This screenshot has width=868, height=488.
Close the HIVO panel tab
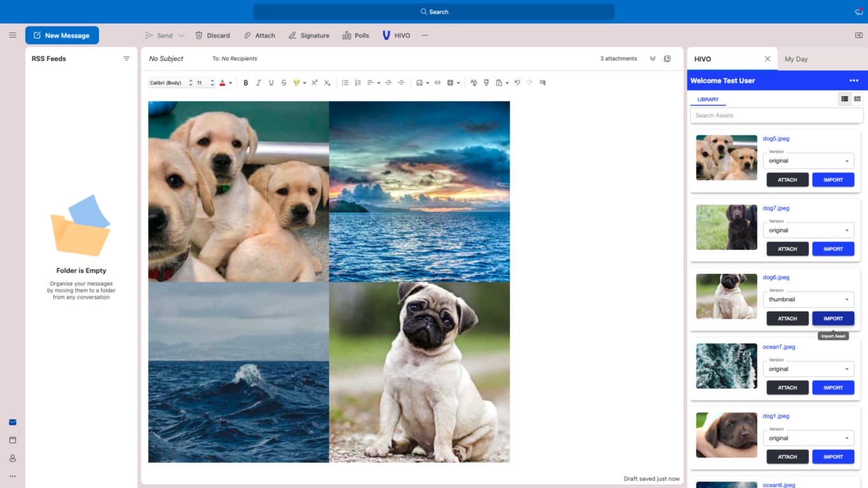click(768, 59)
